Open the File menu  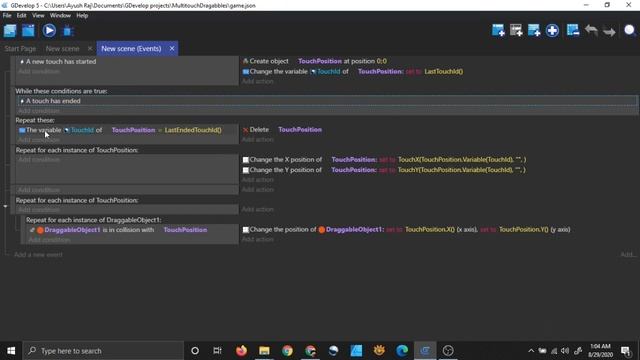click(x=7, y=16)
